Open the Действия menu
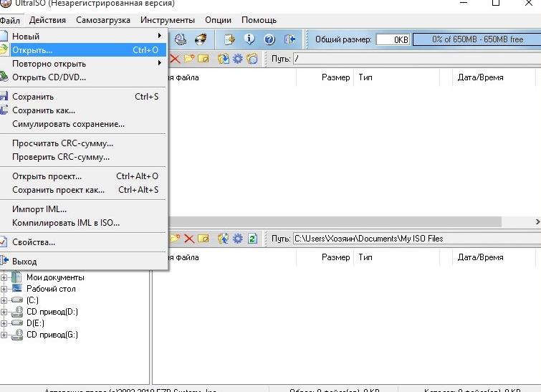This screenshot has width=541, height=392. click(47, 20)
